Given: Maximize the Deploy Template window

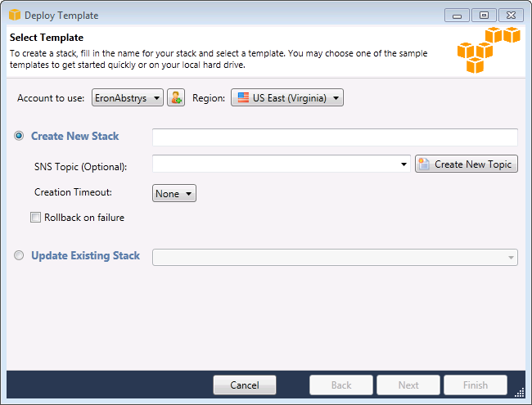Looking at the screenshot, I should point(485,15).
